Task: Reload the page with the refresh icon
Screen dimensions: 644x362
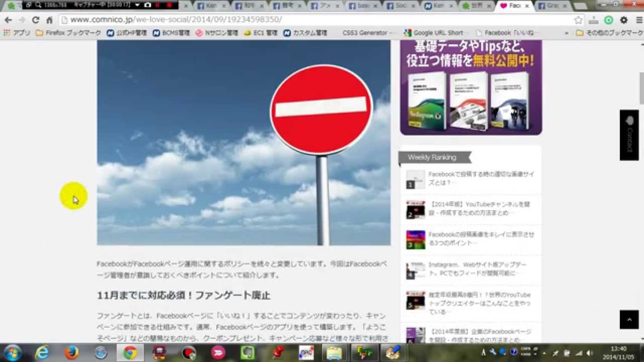Action: [x=35, y=20]
